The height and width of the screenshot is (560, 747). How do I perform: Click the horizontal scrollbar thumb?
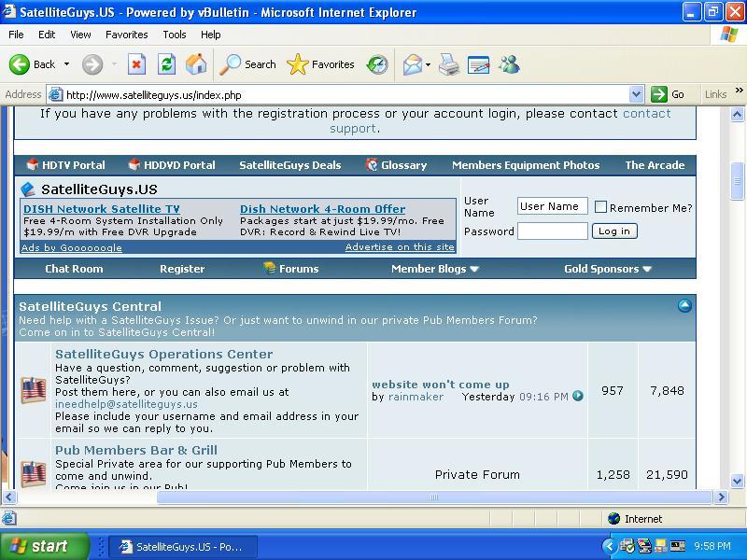pyautogui.click(x=434, y=497)
